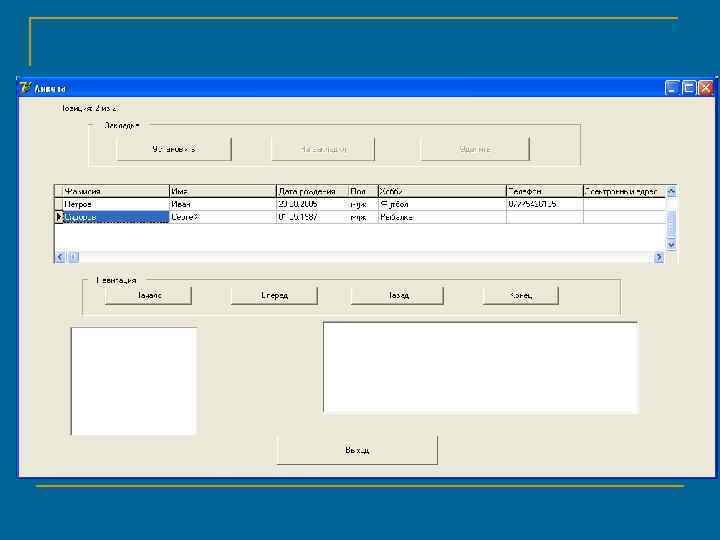
Task: Click the Пол column header
Action: 363,191
